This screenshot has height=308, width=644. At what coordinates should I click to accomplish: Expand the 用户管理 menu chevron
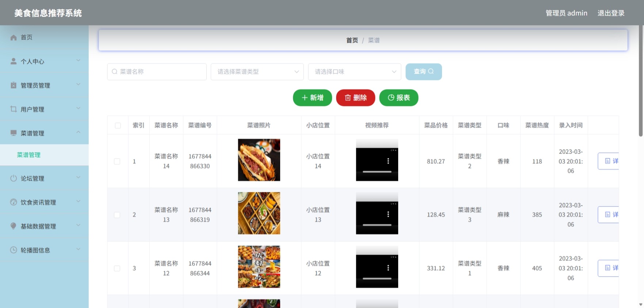coord(78,108)
